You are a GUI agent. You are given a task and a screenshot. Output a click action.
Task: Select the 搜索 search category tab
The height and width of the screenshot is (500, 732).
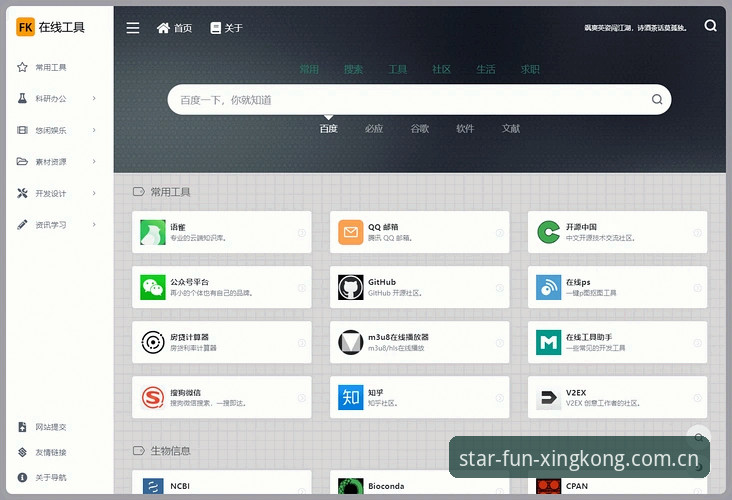click(353, 70)
